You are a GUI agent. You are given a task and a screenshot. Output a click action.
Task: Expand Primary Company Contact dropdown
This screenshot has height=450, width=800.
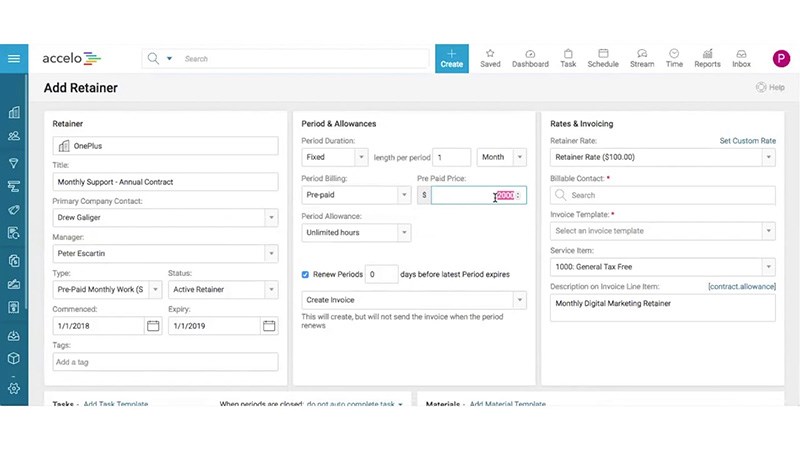tap(271, 217)
